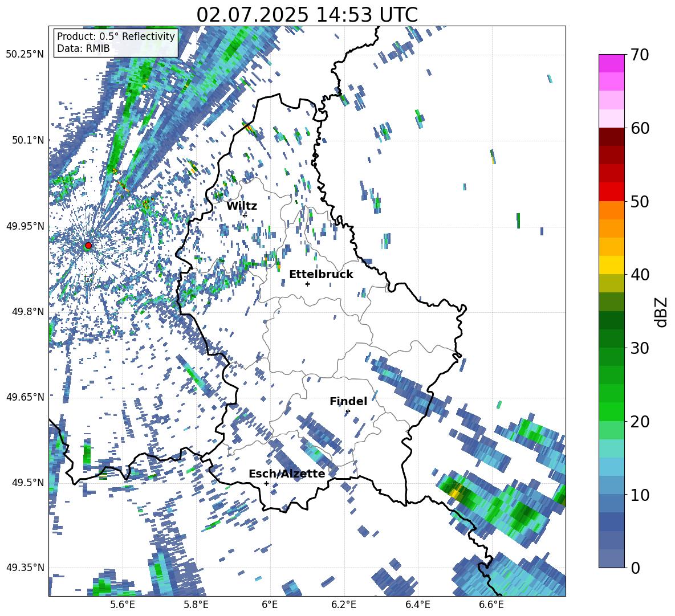Click the 20 label on the colorbar
The width and height of the screenshot is (675, 616).
click(640, 421)
